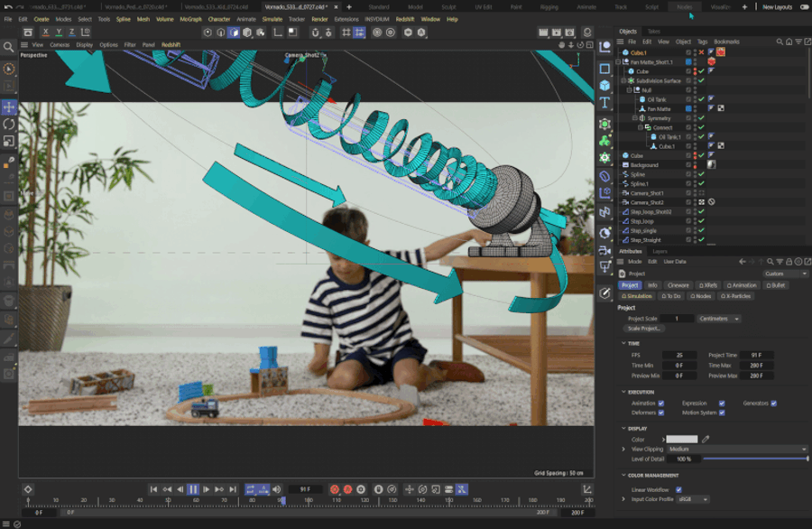Select the Scale tool in left toolbar
The width and height of the screenshot is (812, 529).
click(x=9, y=141)
